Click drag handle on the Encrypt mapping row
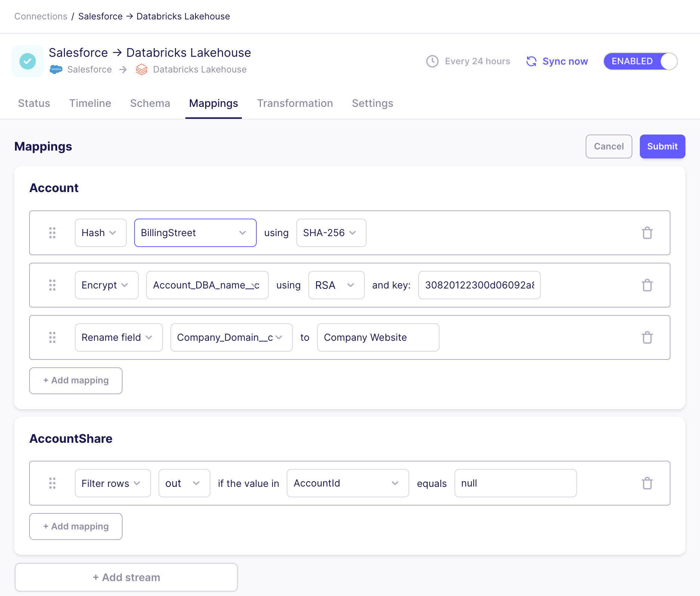 pyautogui.click(x=52, y=285)
